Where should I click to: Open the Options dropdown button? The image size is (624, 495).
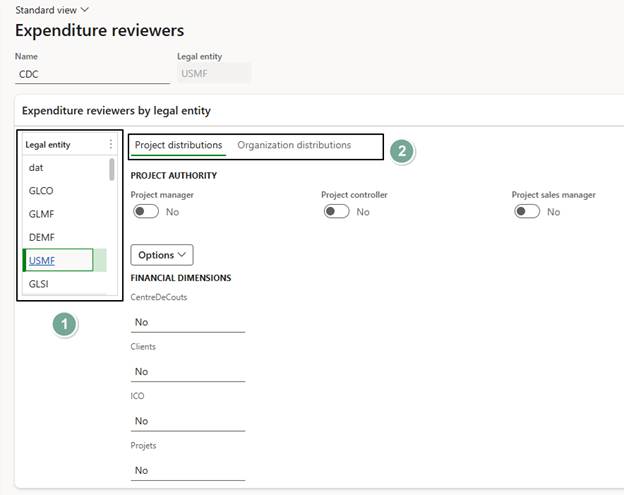coord(161,255)
